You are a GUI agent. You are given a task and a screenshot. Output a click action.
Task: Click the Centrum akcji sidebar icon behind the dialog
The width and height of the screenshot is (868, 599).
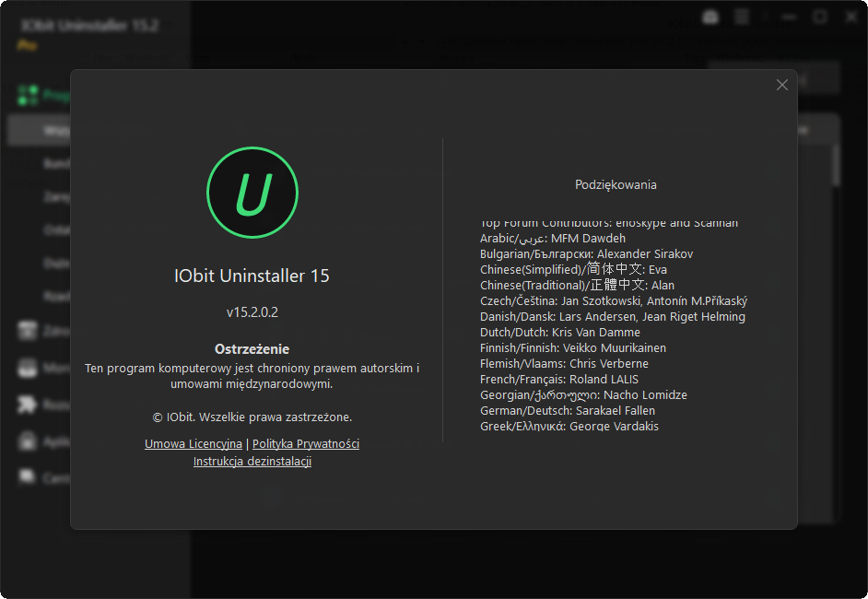(x=27, y=476)
